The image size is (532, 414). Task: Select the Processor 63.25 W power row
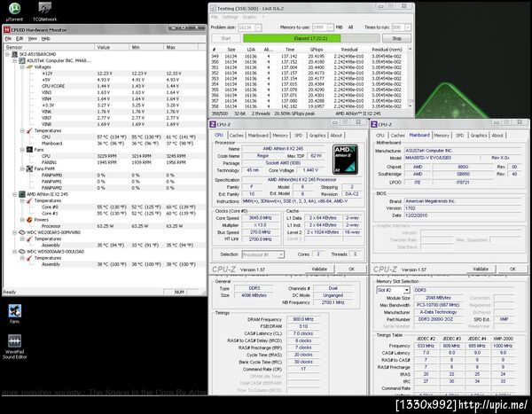click(104, 226)
